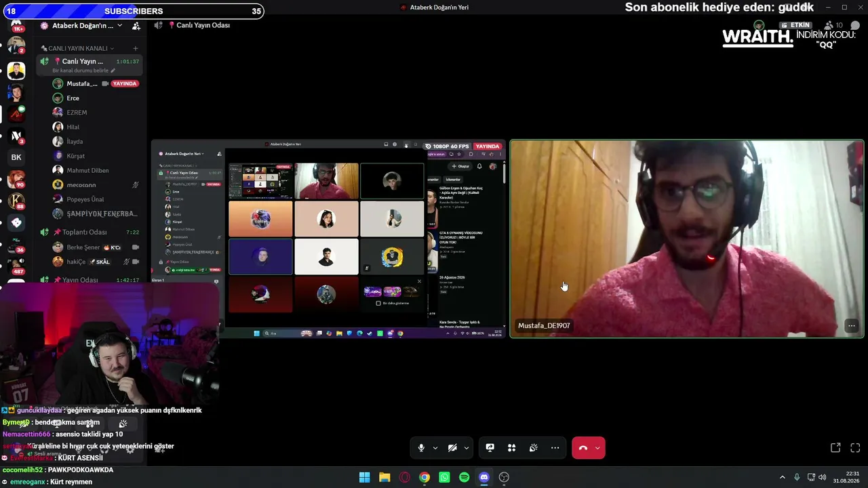Click the YAYINDA live badge for Mustafa_
The height and width of the screenshot is (488, 868).
[x=124, y=83]
